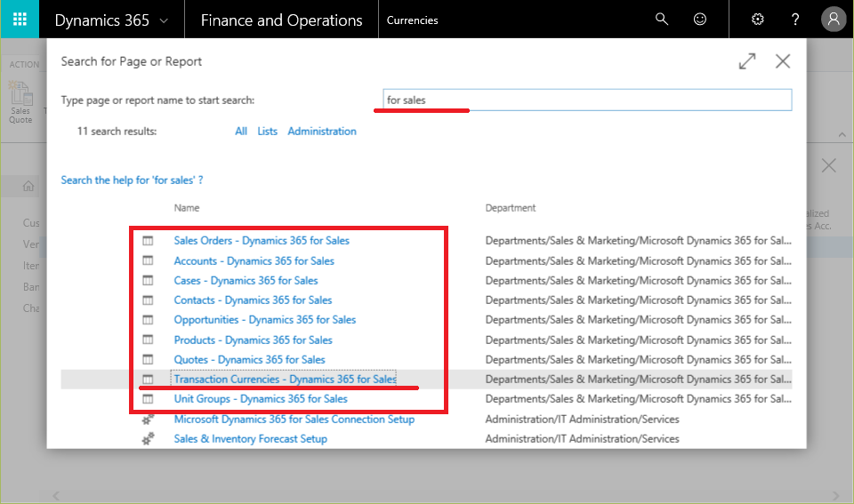Open Cases - Dynamics 365 for Sales
Screen dimensions: 854x504
(x=246, y=281)
